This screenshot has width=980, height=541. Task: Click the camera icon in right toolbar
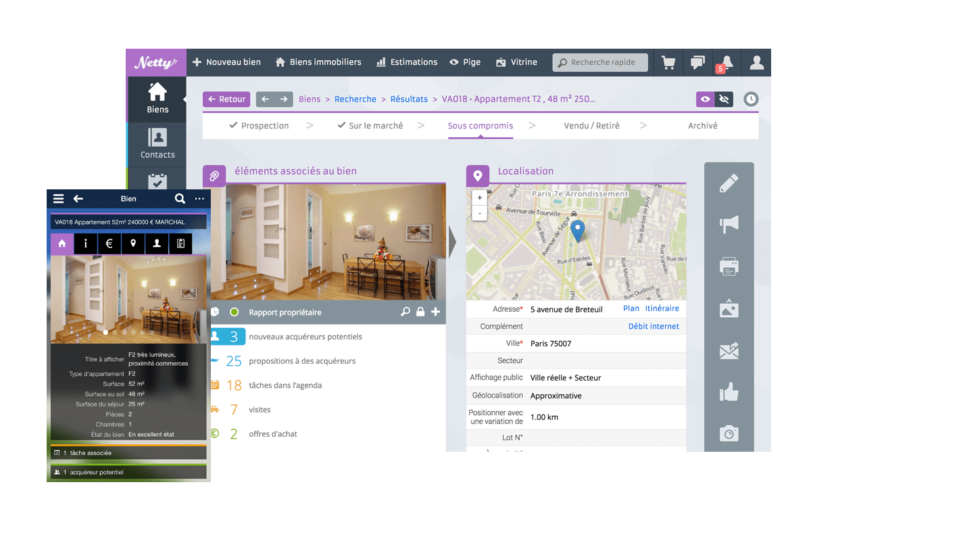[729, 433]
